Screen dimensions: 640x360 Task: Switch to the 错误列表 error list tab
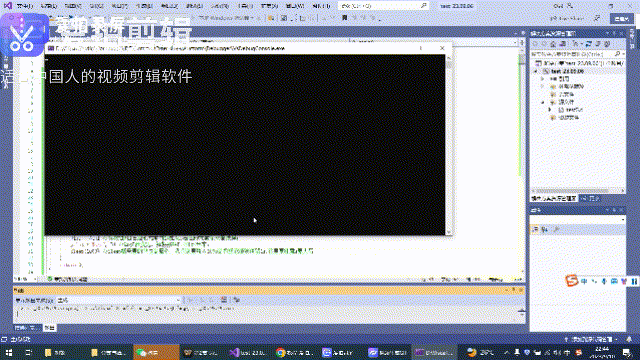click(27, 328)
